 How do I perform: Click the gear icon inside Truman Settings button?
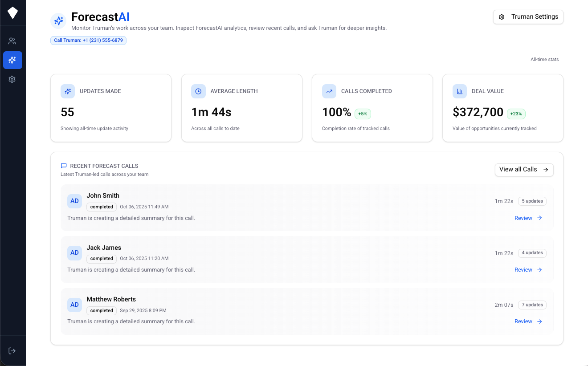coord(502,16)
